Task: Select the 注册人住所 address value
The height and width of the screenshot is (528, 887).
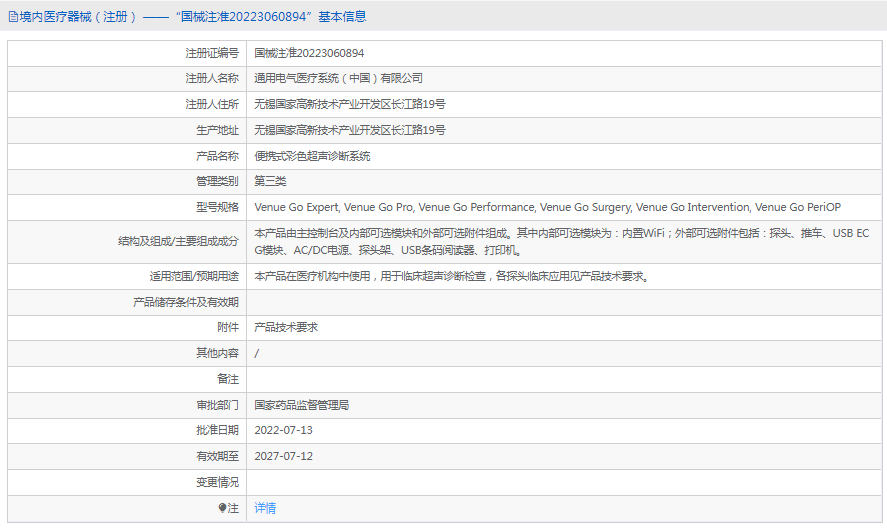Action: (350, 104)
